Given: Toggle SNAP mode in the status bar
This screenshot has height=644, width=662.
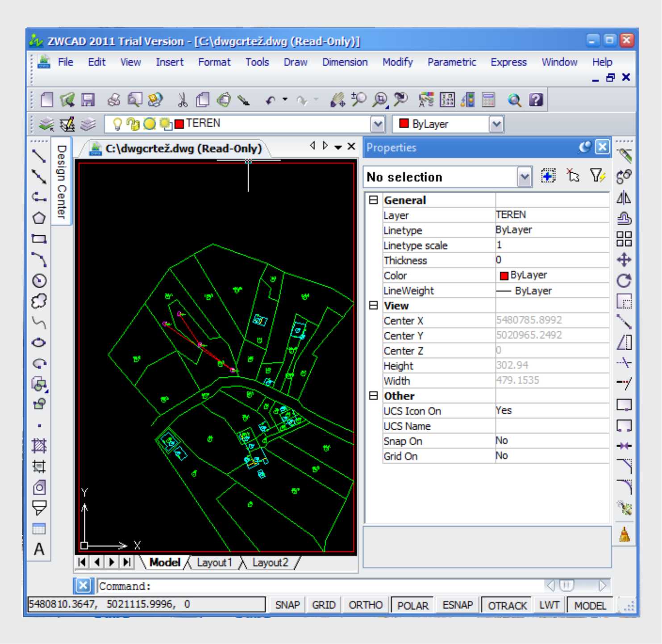Looking at the screenshot, I should pyautogui.click(x=287, y=605).
